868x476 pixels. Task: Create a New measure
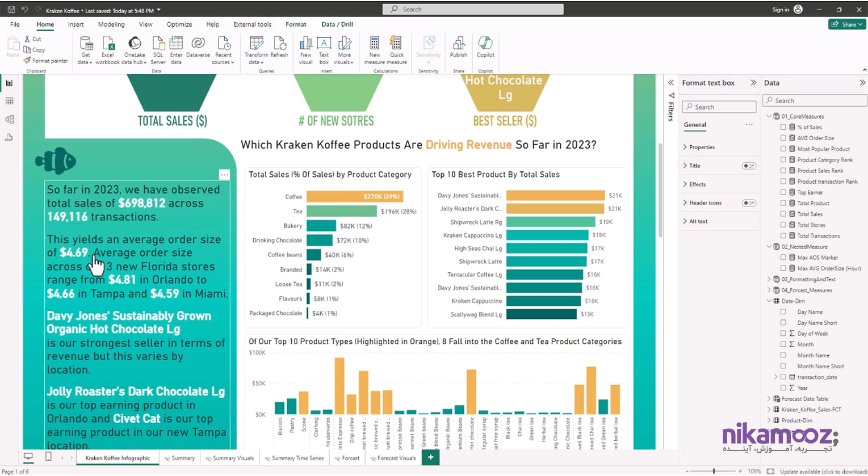(375, 50)
